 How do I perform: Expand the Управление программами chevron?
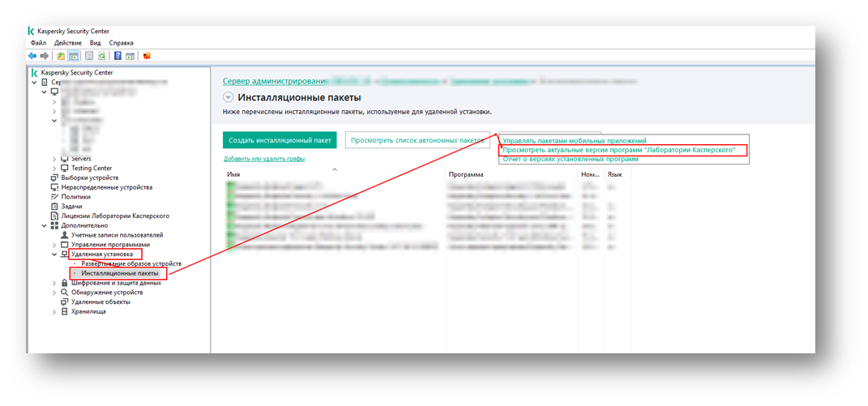54,245
